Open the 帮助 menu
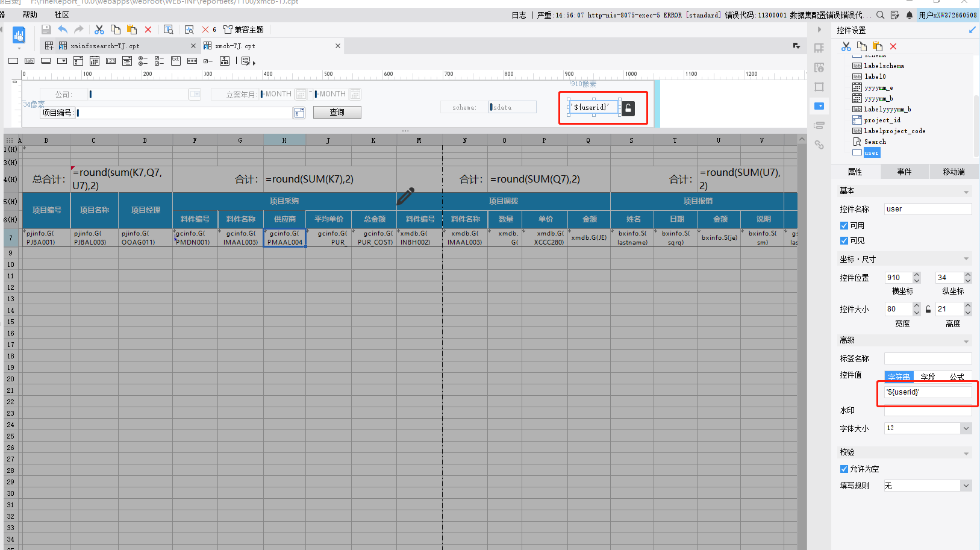Screen dimensions: 980x550 pyautogui.click(x=30, y=14)
